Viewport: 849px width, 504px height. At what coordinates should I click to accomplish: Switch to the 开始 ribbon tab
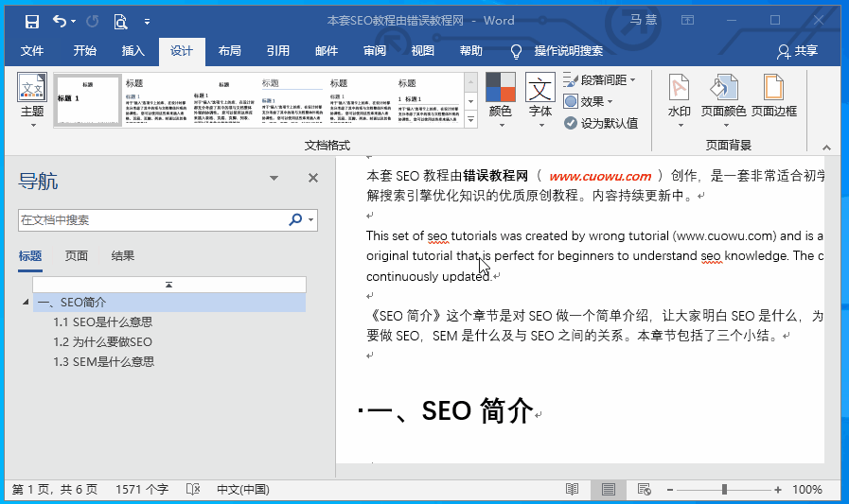tap(85, 51)
